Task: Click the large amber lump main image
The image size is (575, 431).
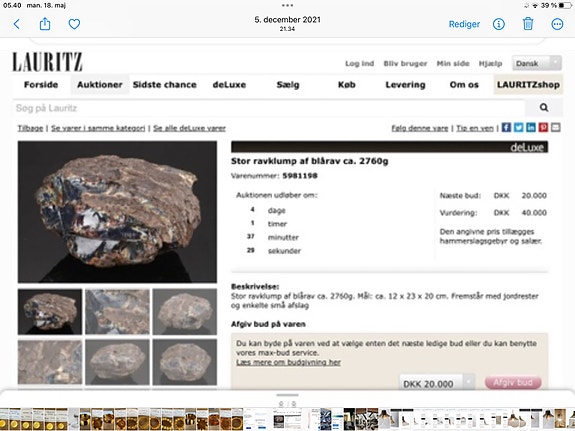Action: coord(117,212)
